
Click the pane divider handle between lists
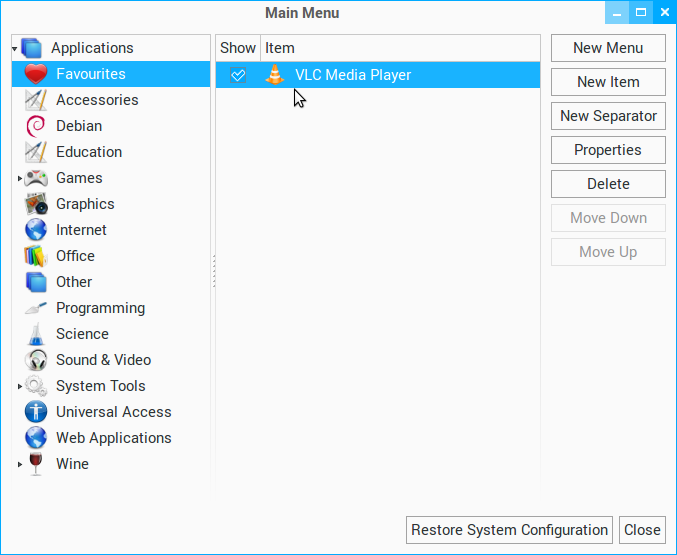tap(213, 270)
